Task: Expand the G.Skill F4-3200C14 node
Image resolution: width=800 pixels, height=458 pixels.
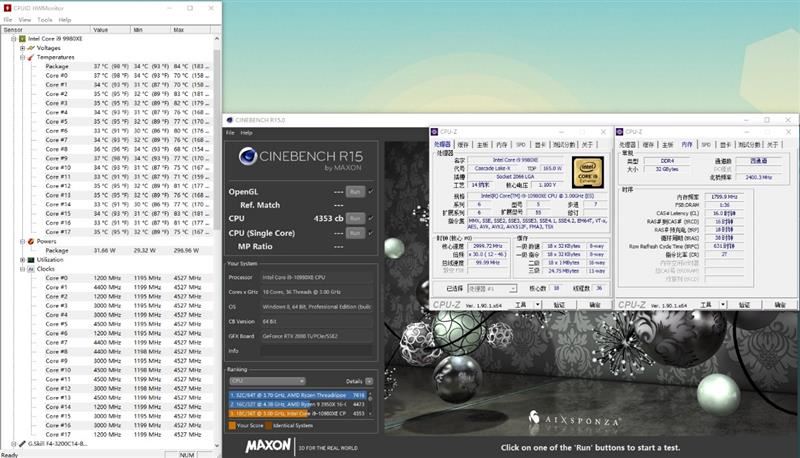Action: [x=14, y=444]
